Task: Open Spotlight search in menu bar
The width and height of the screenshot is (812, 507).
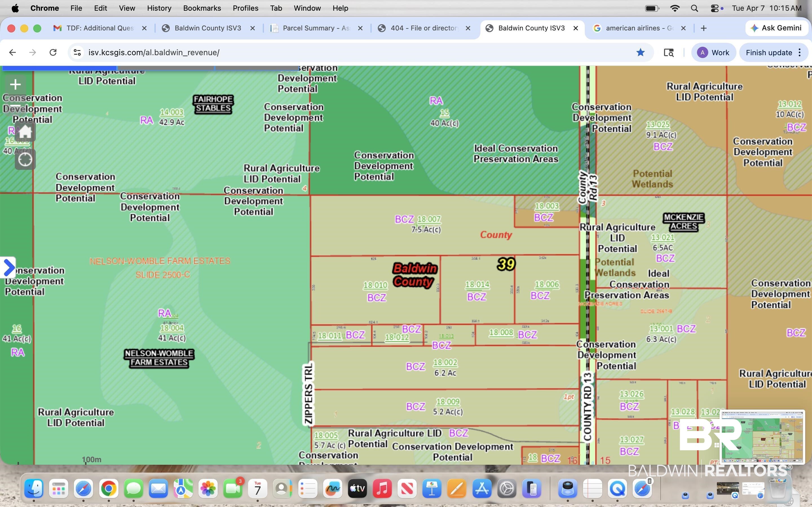Action: tap(694, 8)
